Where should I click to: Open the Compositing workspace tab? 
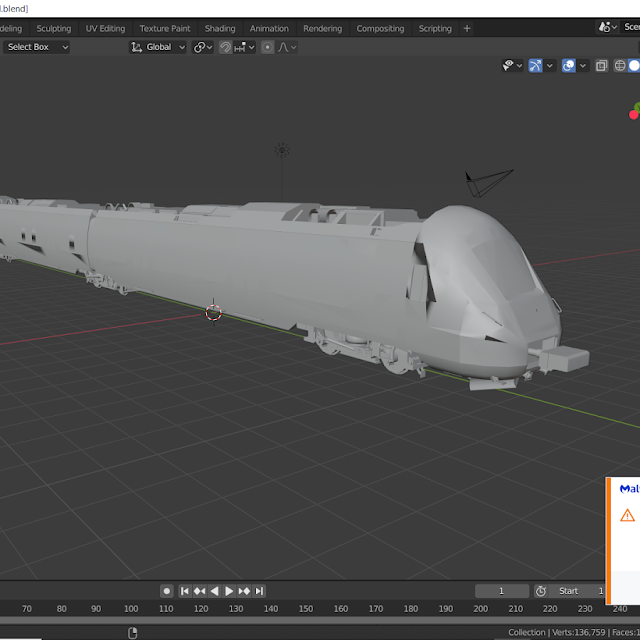pos(380,29)
